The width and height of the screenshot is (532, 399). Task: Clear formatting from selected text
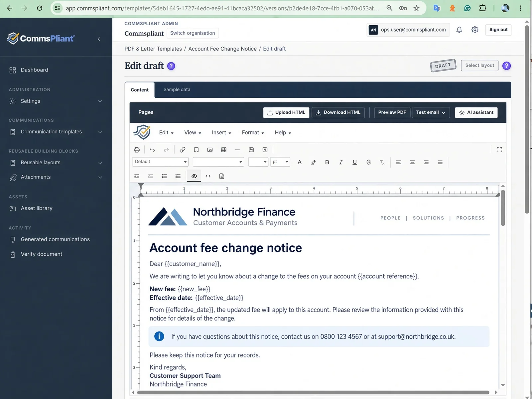point(382,162)
